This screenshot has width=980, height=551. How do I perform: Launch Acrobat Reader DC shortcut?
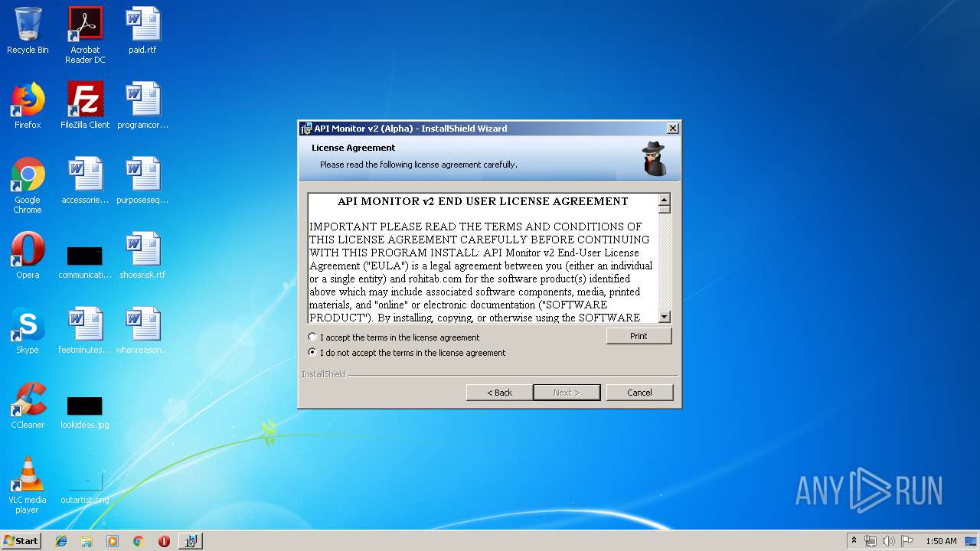click(x=85, y=35)
